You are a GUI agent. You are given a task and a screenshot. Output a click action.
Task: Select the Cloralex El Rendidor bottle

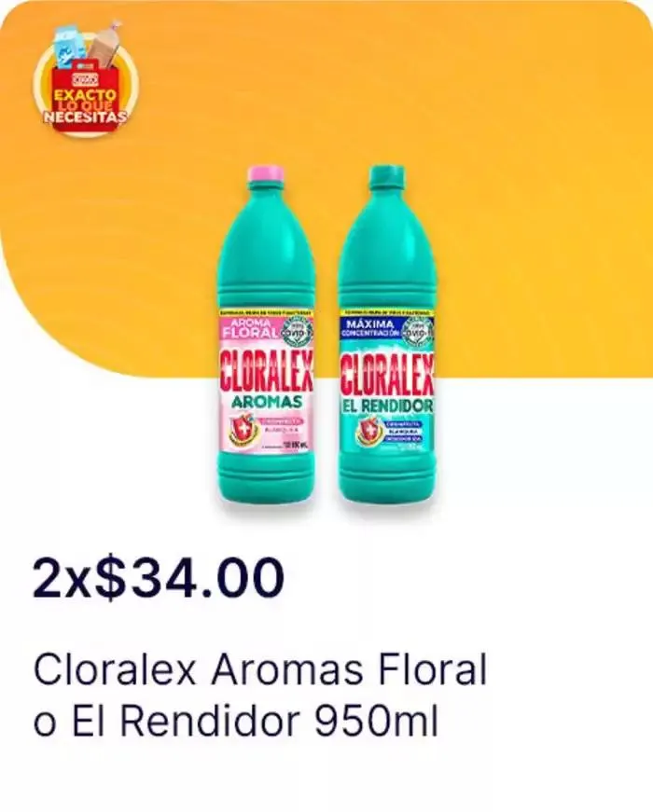(386, 337)
